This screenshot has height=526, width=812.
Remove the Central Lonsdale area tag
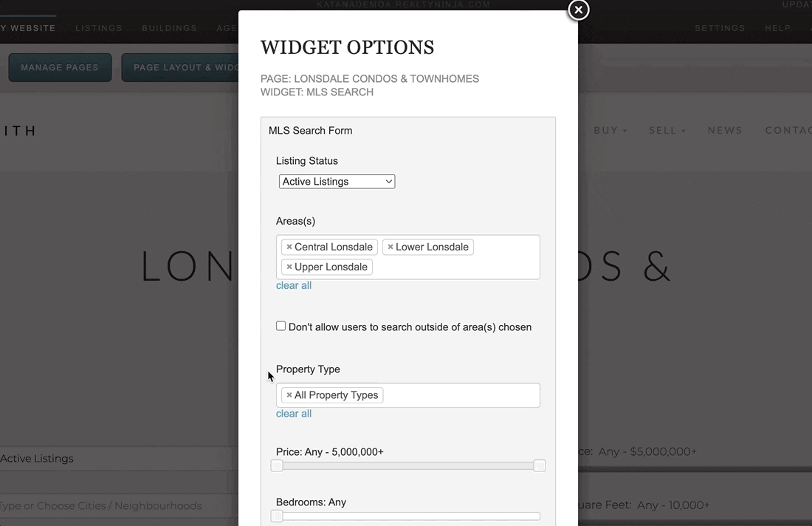click(x=289, y=247)
